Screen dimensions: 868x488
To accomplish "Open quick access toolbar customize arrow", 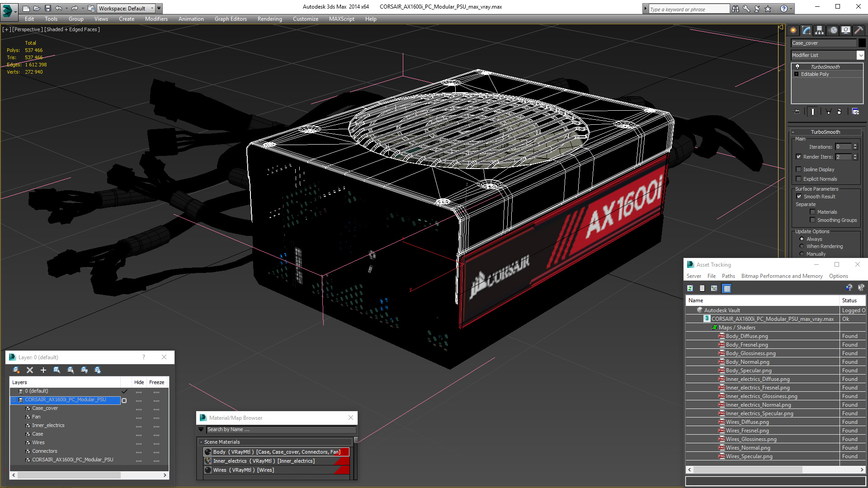I will tap(159, 8).
